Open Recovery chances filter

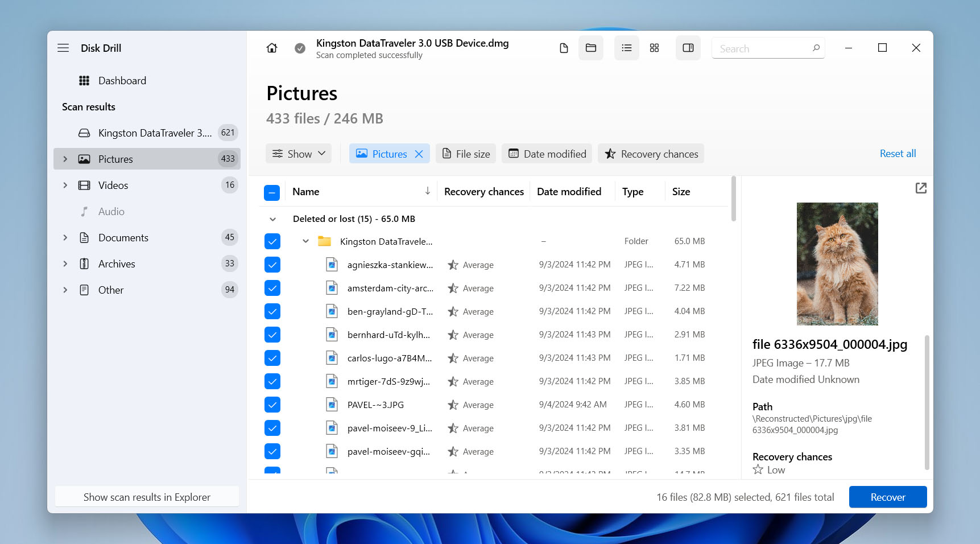651,154
